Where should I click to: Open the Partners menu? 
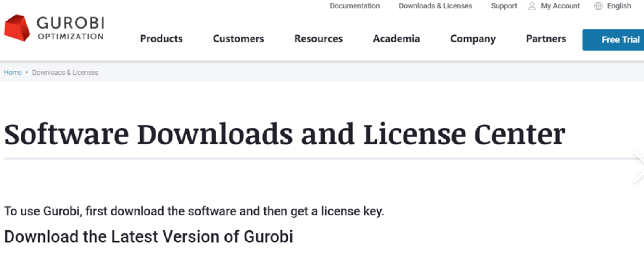tap(546, 39)
